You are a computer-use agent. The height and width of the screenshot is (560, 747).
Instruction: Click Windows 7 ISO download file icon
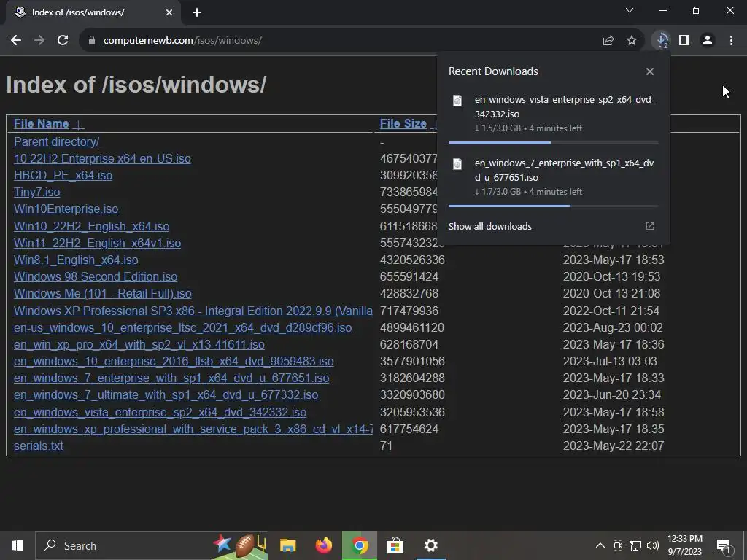click(457, 164)
